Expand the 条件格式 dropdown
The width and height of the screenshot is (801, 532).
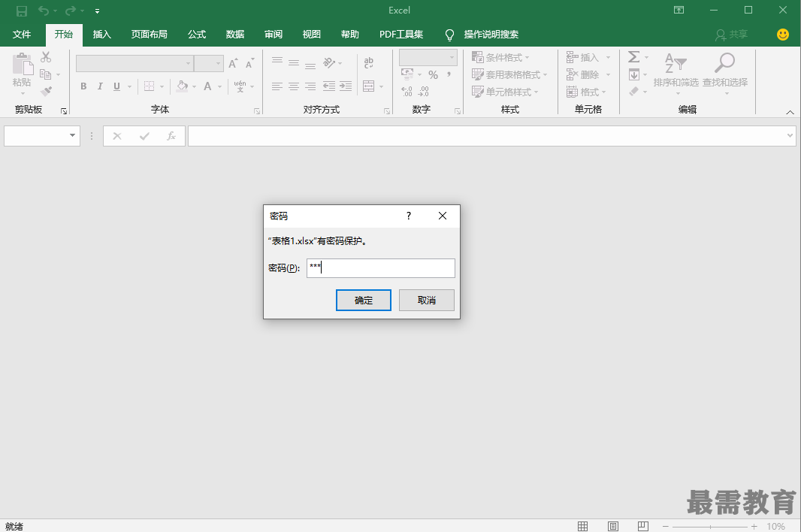(527, 58)
